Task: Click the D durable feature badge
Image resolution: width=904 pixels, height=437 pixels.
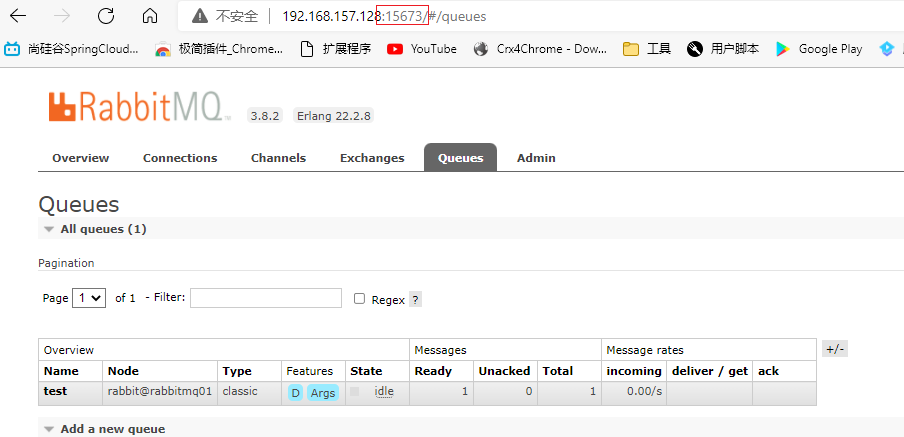Action: [295, 393]
